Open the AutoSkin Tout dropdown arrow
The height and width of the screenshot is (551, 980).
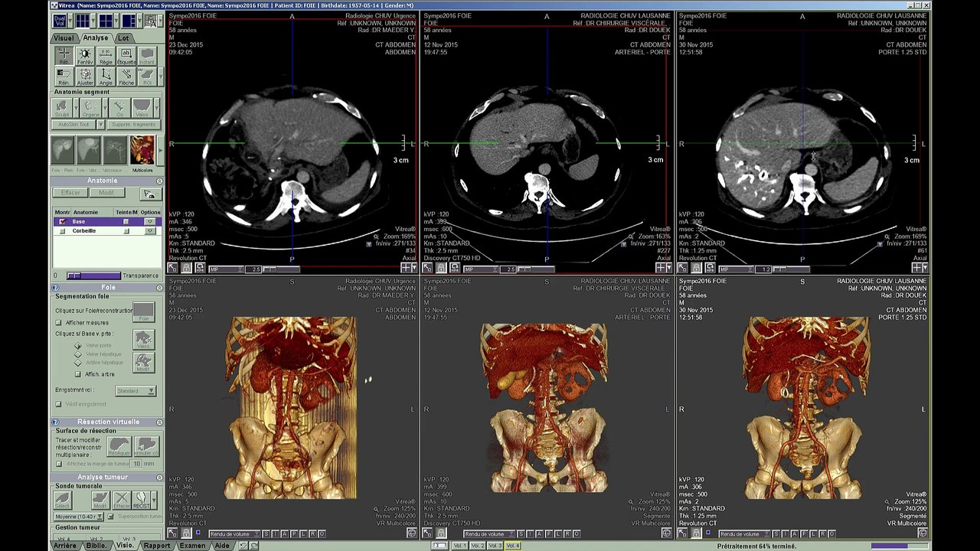pyautogui.click(x=101, y=124)
